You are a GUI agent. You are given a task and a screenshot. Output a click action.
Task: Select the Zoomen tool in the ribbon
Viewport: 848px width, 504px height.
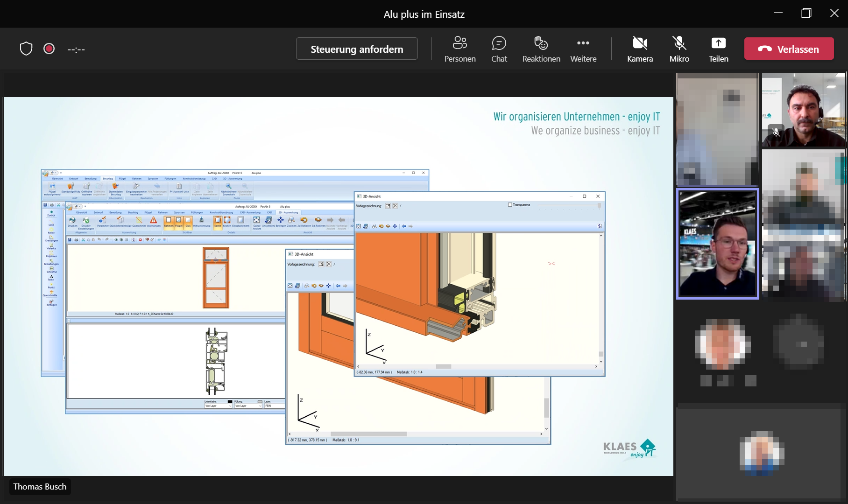point(292,222)
